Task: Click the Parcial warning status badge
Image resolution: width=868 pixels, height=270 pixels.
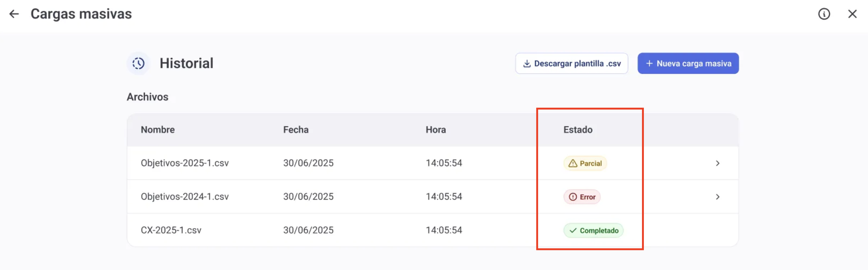Action: (x=585, y=164)
